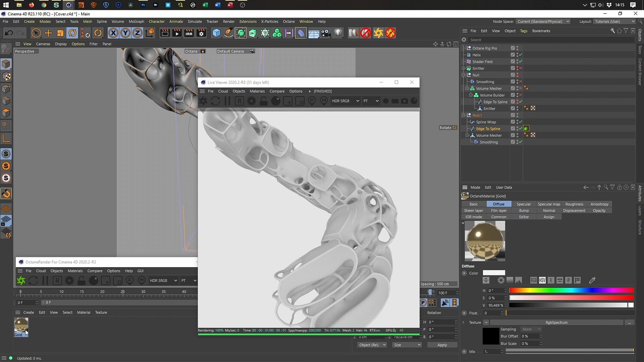The image size is (644, 362).
Task: Toggle the Y axis lock
Action: coord(125,33)
